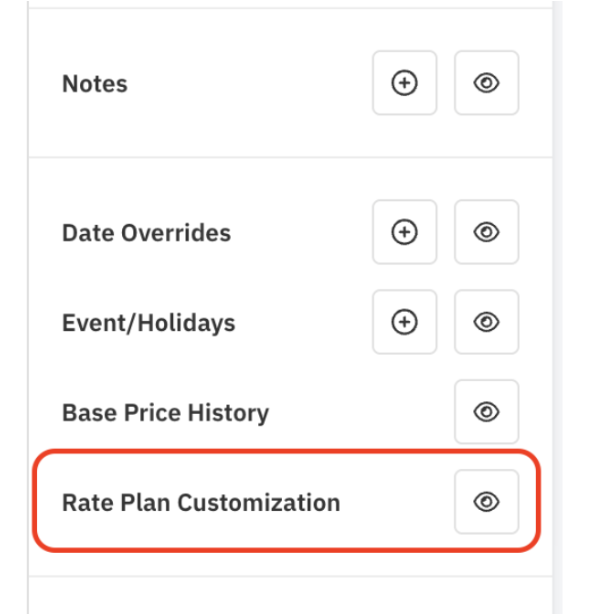612x614 pixels.
Task: Select the Event/Holidays label
Action: point(148,323)
